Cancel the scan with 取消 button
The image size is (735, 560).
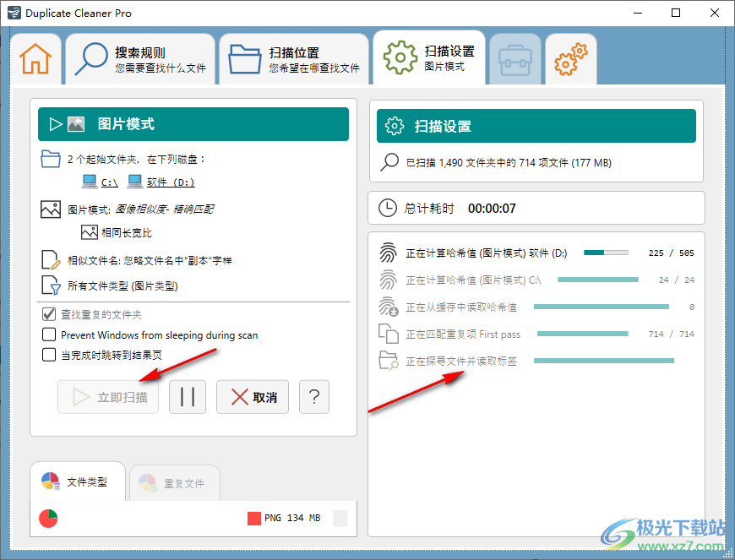tap(253, 397)
